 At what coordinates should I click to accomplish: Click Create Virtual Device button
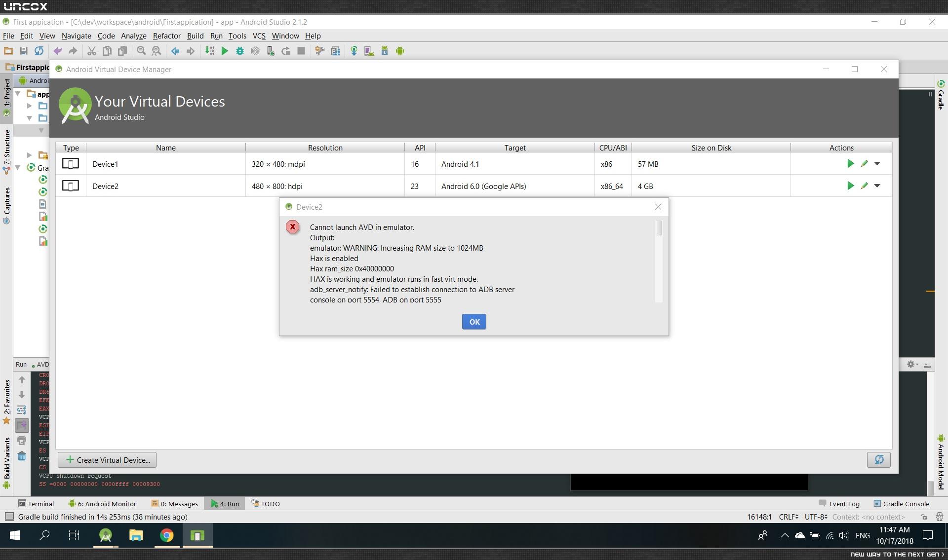click(107, 460)
